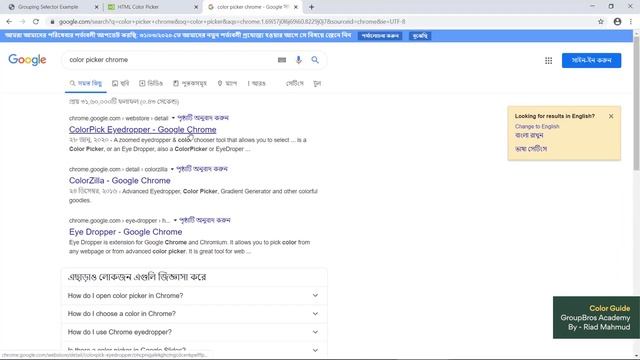The height and width of the screenshot is (360, 640).
Task: Close the Grouping Selector Example tab
Action: point(96,7)
